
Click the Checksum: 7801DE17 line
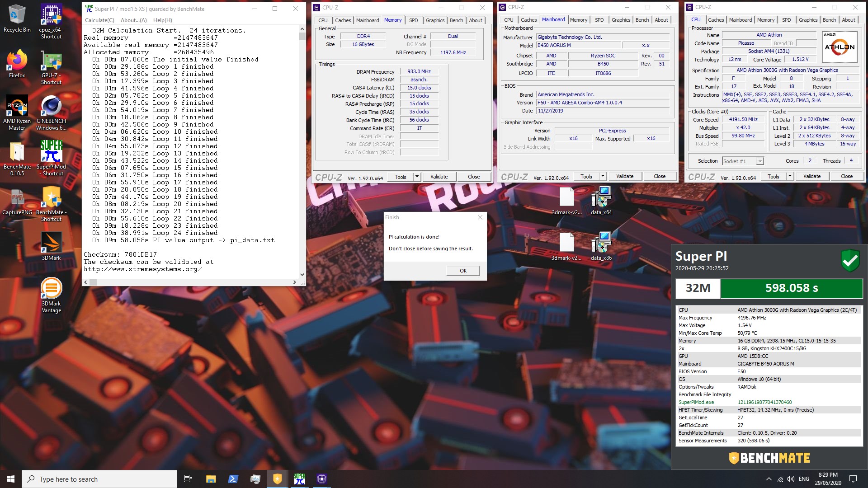pyautogui.click(x=120, y=254)
